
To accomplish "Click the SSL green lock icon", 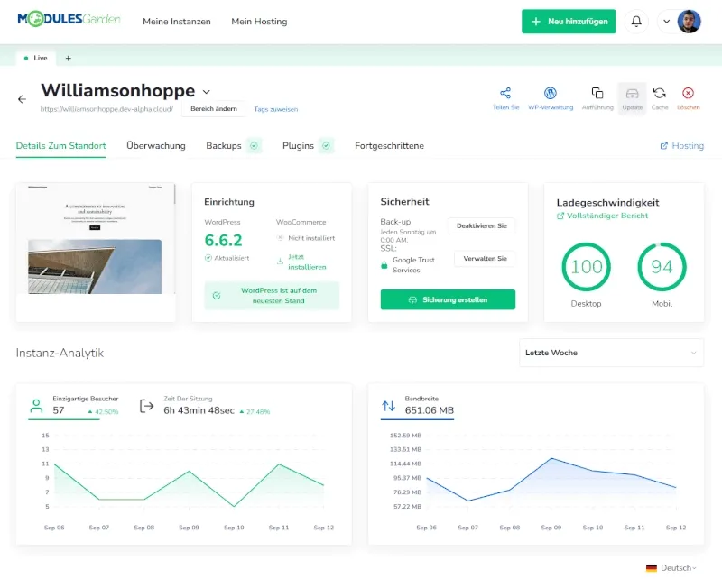I will pyautogui.click(x=384, y=265).
